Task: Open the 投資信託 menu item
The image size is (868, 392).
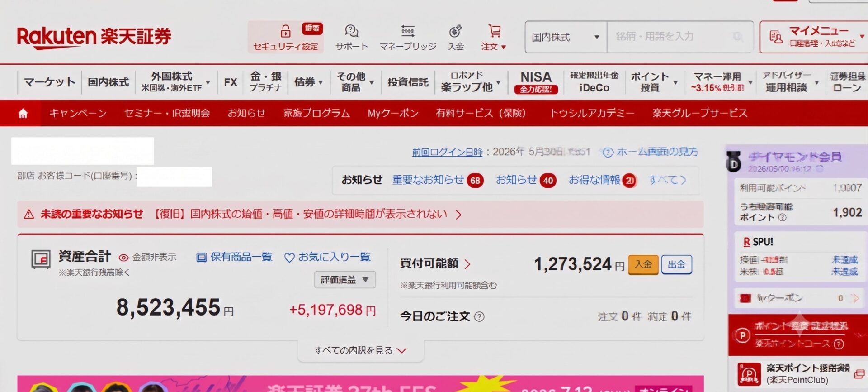Action: click(408, 82)
